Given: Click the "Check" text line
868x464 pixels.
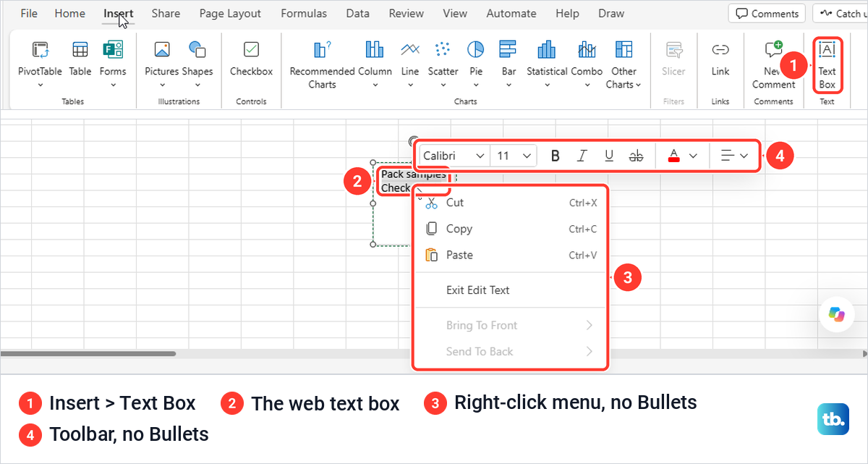Looking at the screenshot, I should (x=396, y=188).
